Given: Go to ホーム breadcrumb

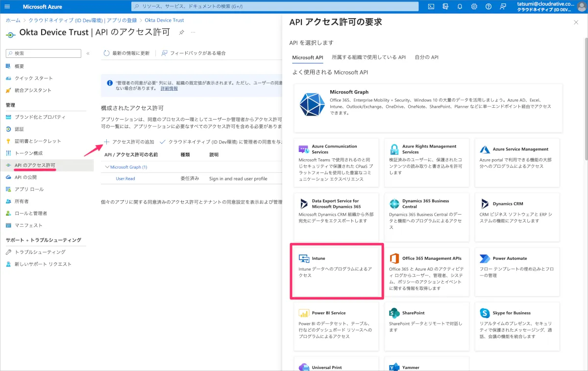Looking at the screenshot, I should (13, 21).
